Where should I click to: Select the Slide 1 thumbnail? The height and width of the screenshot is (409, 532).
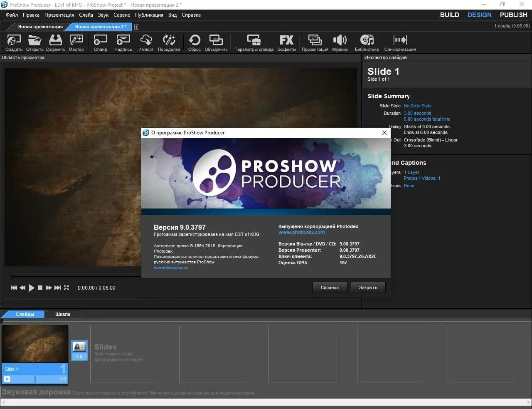35,344
